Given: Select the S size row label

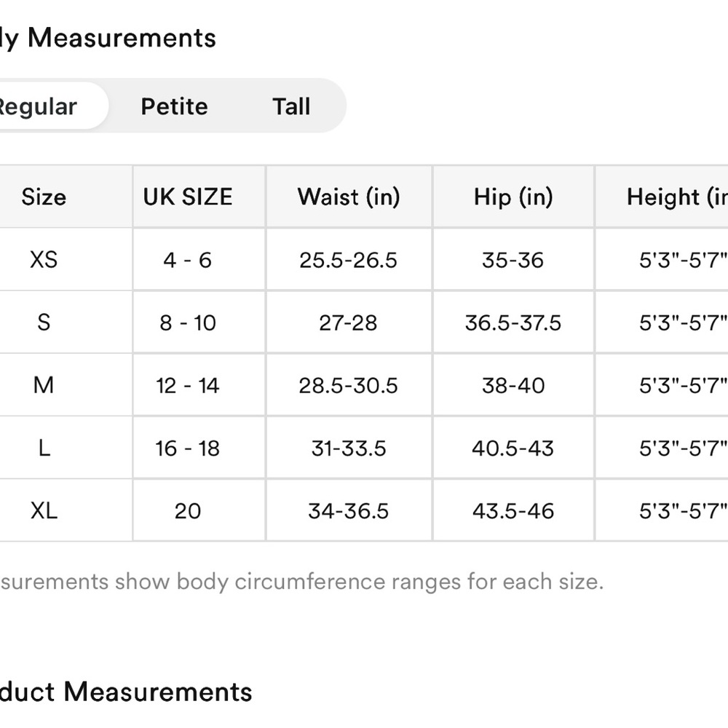Looking at the screenshot, I should point(44,323).
